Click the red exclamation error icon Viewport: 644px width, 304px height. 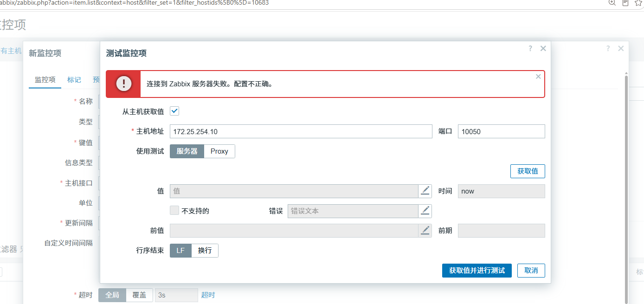pos(123,84)
